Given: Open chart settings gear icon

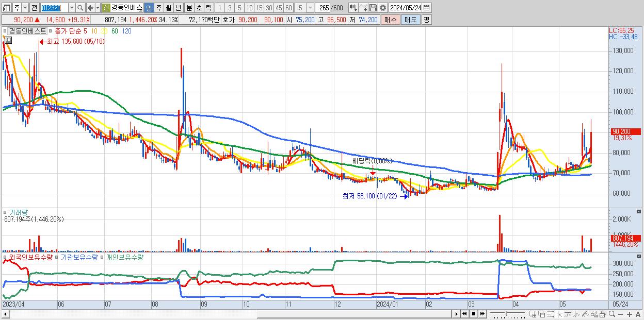Looking at the screenshot, I should click(x=383, y=8).
